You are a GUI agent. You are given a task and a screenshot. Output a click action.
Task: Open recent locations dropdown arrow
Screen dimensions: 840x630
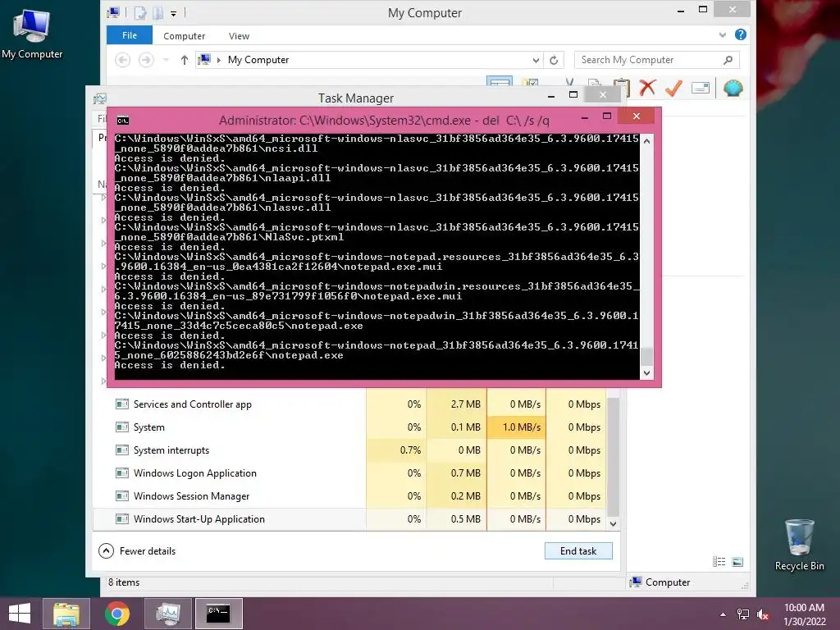[166, 60]
